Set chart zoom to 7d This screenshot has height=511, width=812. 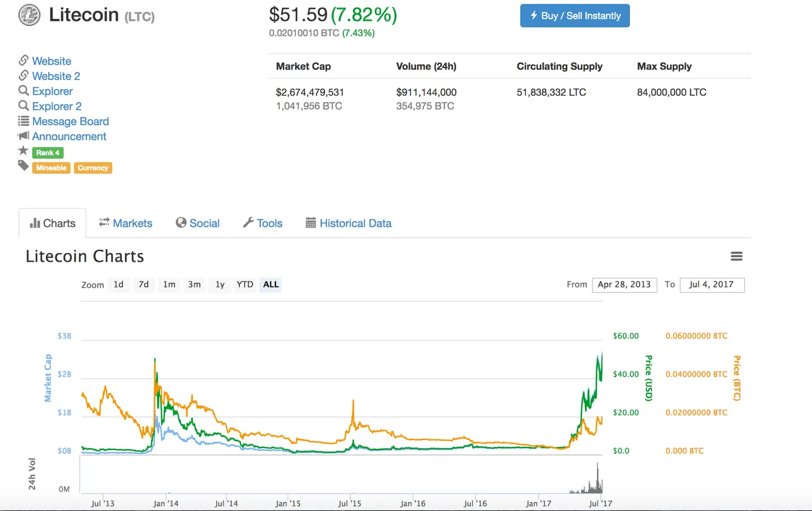click(144, 285)
